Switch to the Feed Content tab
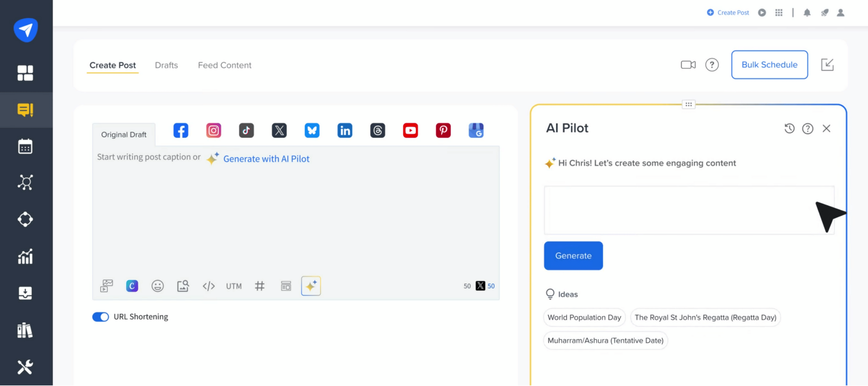 point(225,65)
